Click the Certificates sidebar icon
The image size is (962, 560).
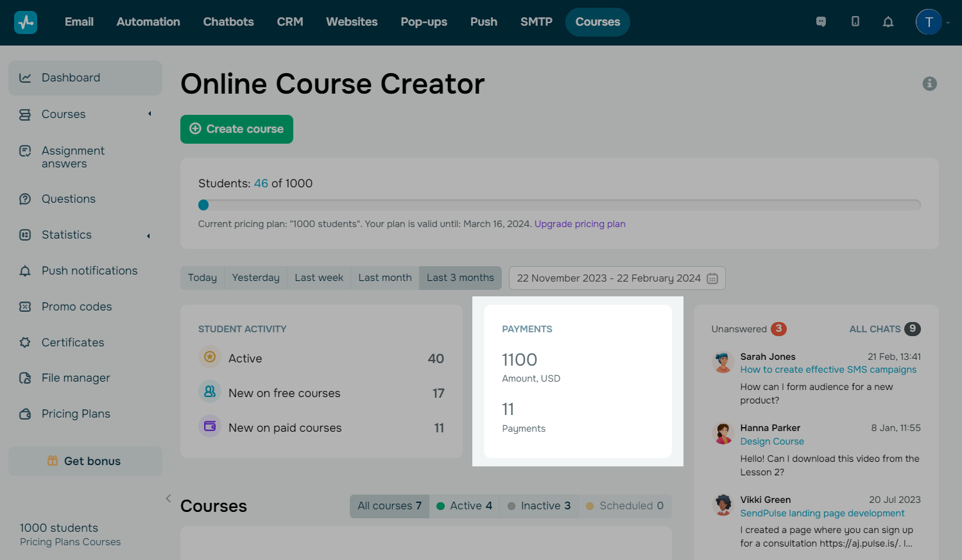coord(25,343)
